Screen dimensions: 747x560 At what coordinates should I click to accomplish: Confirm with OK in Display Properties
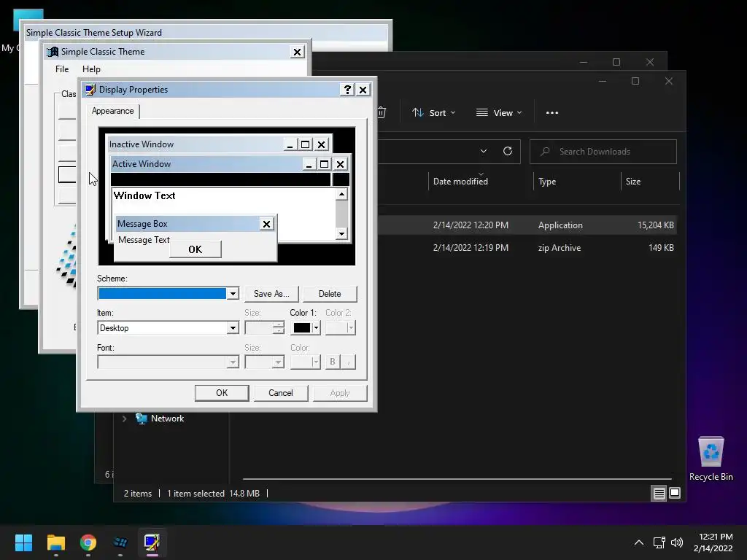tap(222, 393)
